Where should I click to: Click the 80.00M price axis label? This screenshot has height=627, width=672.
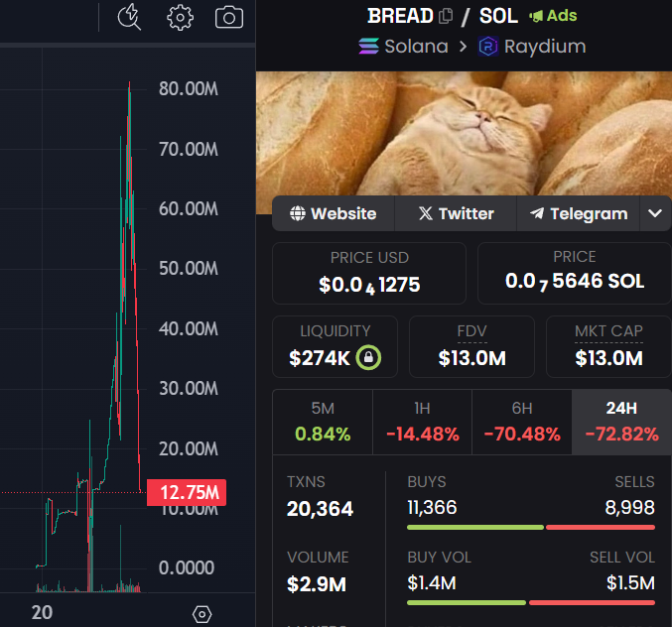(189, 89)
